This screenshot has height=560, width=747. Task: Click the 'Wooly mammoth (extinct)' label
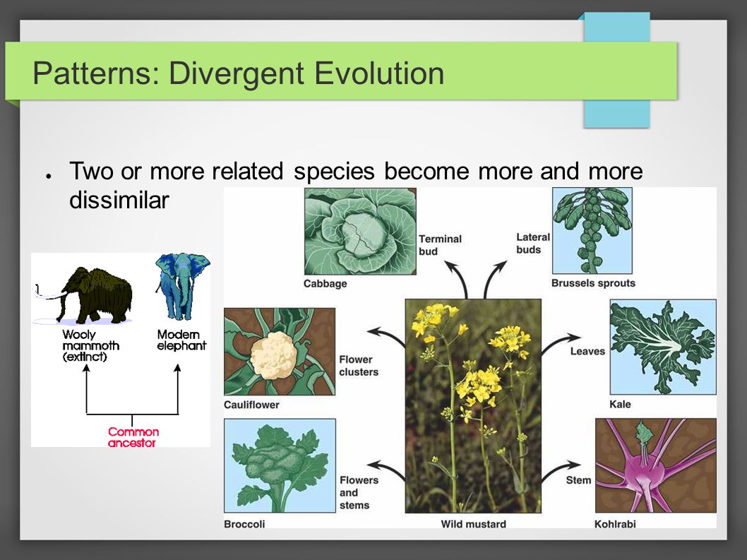90,345
